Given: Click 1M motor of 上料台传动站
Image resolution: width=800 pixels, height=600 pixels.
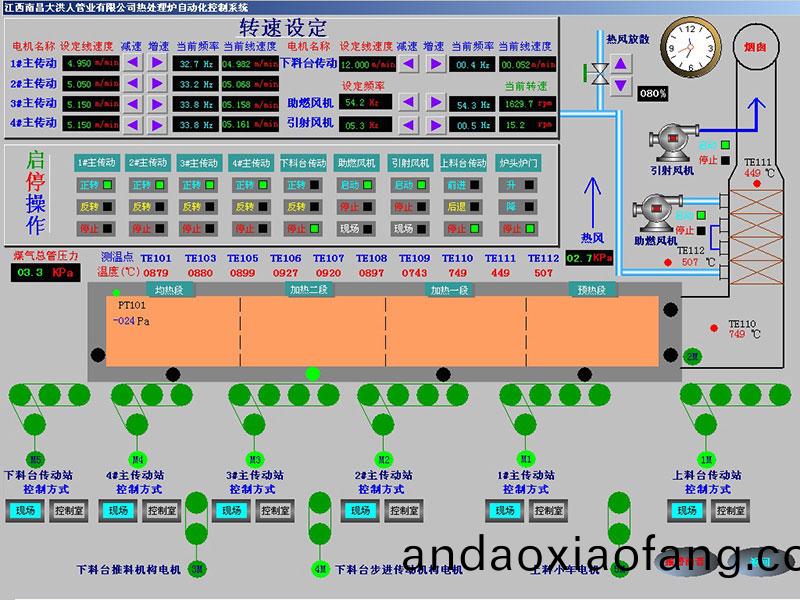Looking at the screenshot, I should click(706, 460).
